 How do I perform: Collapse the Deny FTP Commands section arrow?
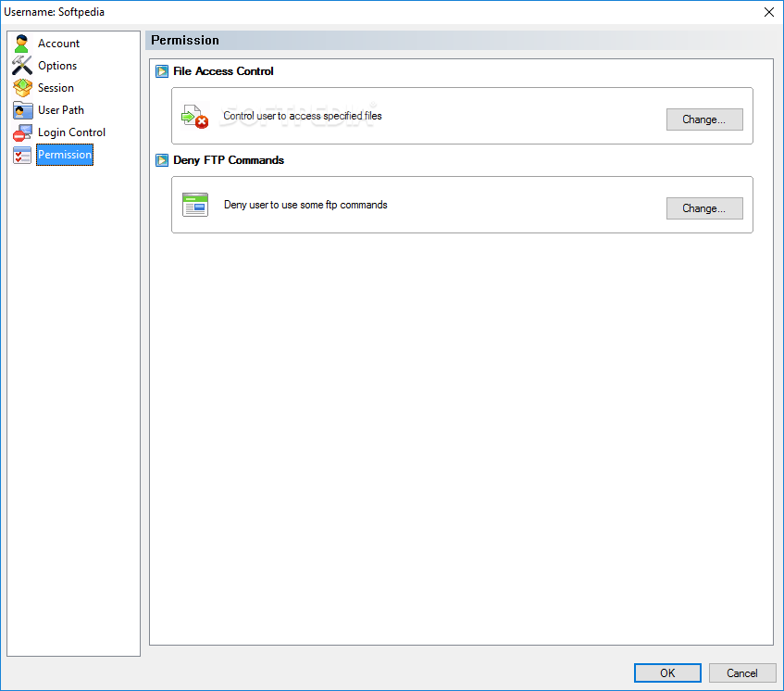click(x=162, y=160)
